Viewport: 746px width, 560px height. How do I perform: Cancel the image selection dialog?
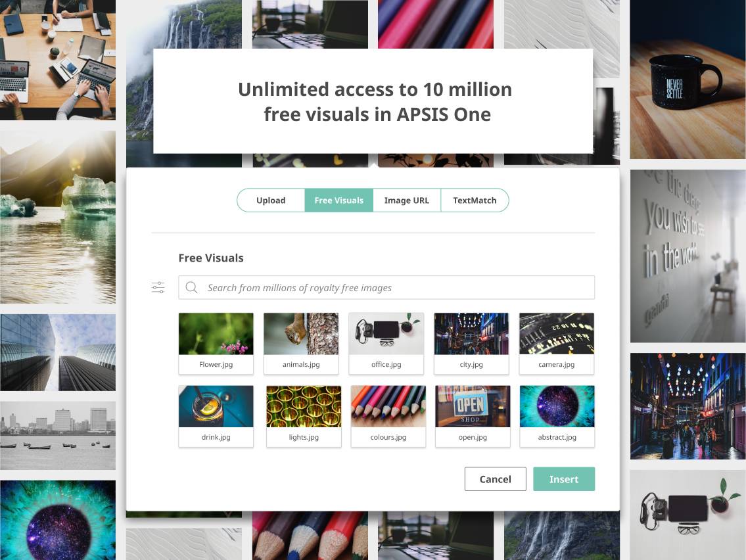pyautogui.click(x=496, y=478)
